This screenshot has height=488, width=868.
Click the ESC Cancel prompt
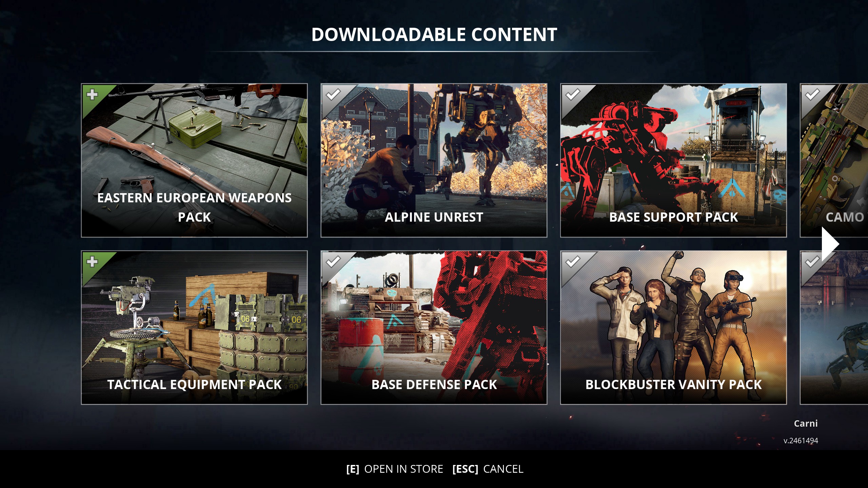coord(488,469)
